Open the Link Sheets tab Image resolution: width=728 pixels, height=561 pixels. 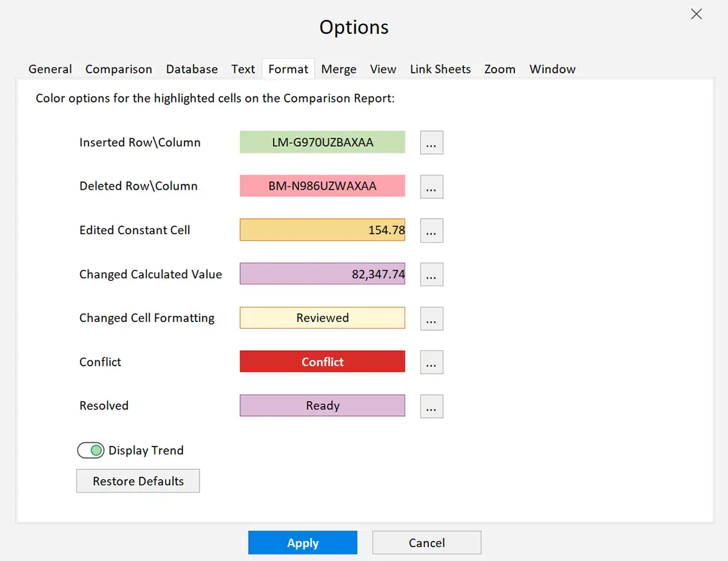(x=440, y=69)
